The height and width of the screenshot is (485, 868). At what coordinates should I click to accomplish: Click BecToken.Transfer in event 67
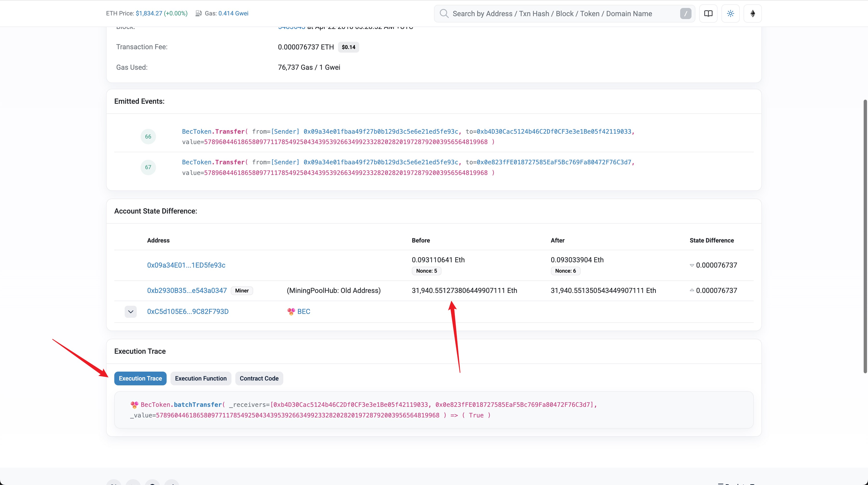(x=213, y=162)
